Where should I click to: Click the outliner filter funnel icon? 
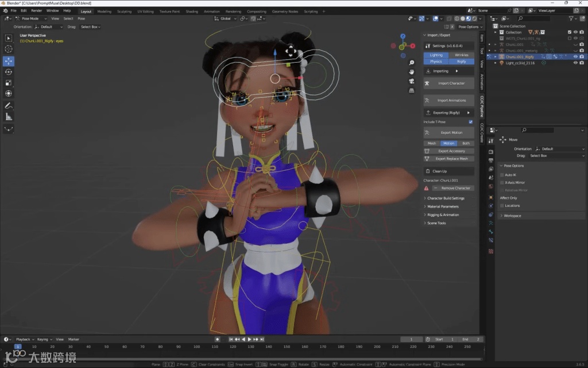coord(571,18)
